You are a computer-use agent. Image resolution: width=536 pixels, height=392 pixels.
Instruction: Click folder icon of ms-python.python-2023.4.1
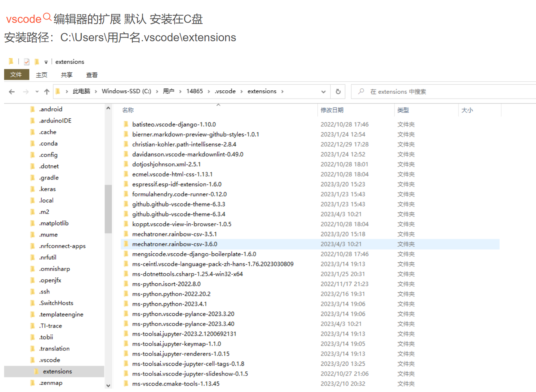point(126,304)
